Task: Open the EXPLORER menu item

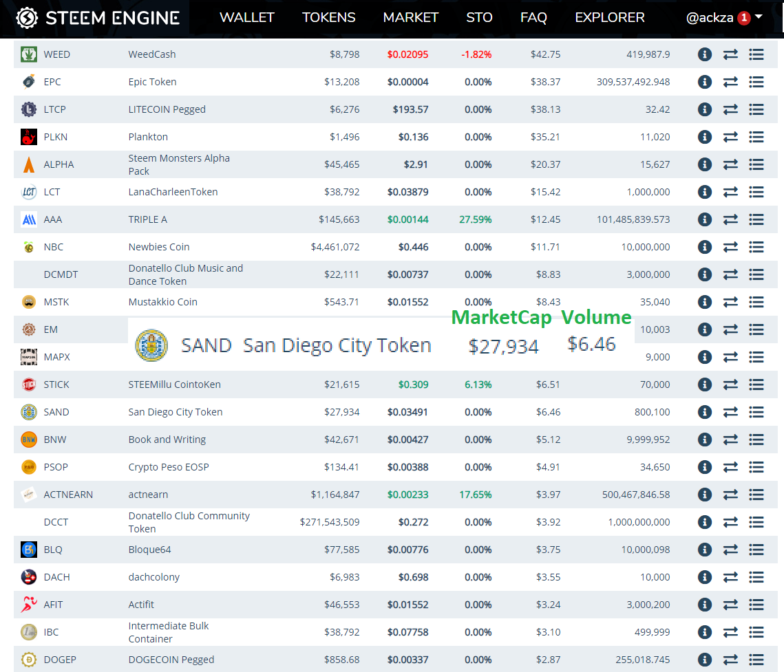Action: (609, 17)
